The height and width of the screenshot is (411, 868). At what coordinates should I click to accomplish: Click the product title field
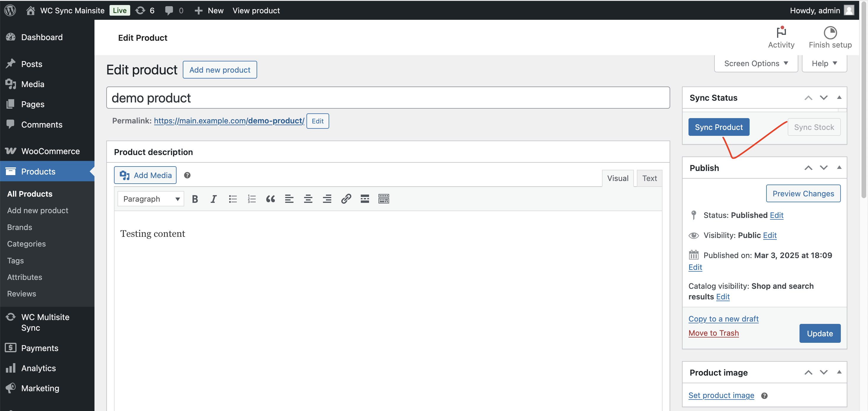[x=388, y=98]
